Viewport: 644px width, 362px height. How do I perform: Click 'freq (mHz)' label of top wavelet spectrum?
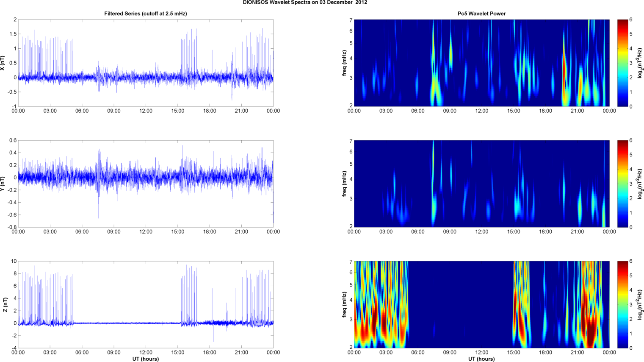click(x=345, y=63)
